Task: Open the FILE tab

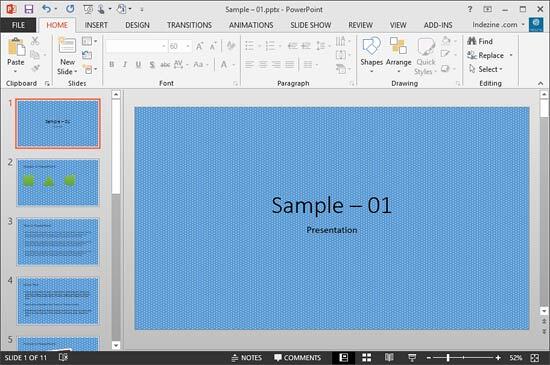Action: [x=18, y=25]
